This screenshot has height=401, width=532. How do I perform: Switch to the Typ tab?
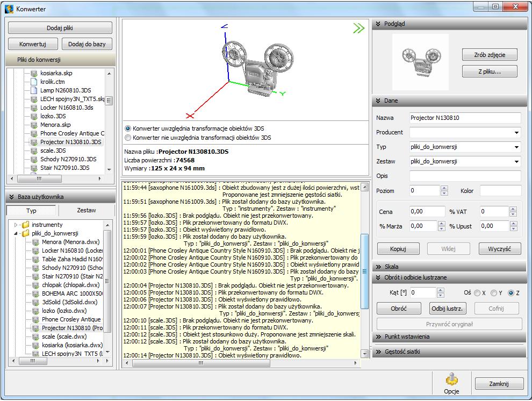(x=32, y=211)
